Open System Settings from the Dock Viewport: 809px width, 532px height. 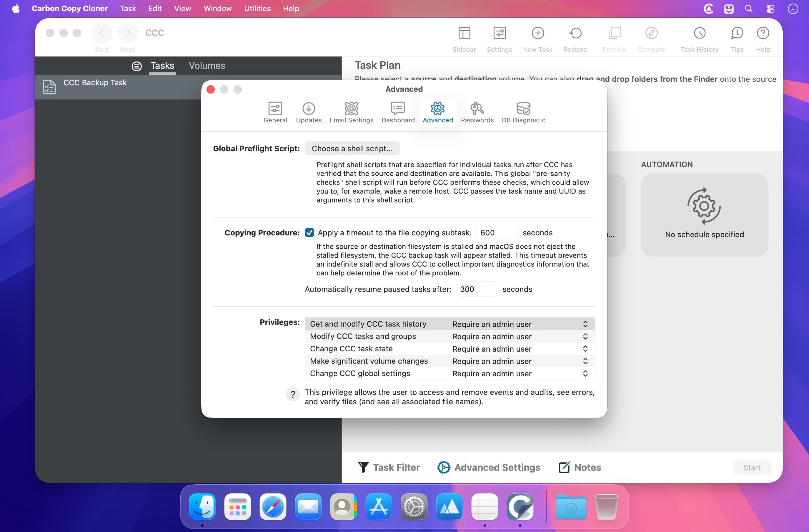point(414,507)
